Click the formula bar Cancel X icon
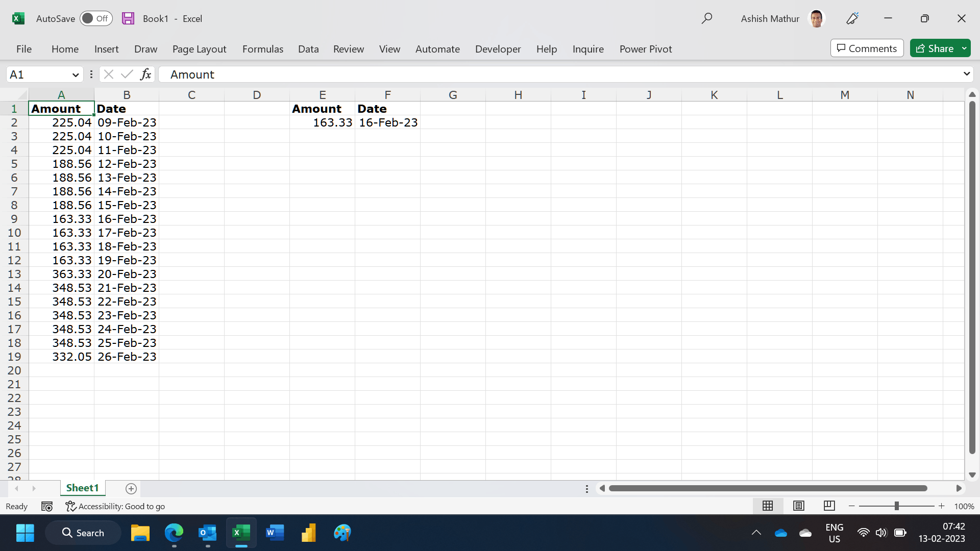This screenshot has width=980, height=551. [108, 74]
